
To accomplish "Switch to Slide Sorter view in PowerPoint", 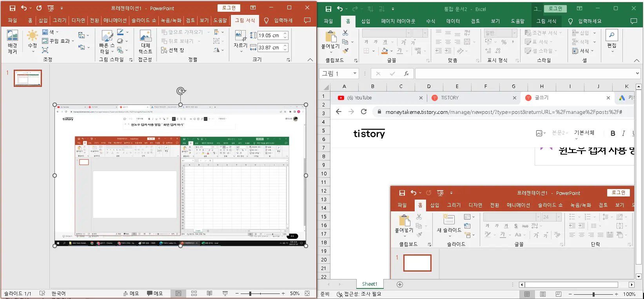I will pos(194,294).
